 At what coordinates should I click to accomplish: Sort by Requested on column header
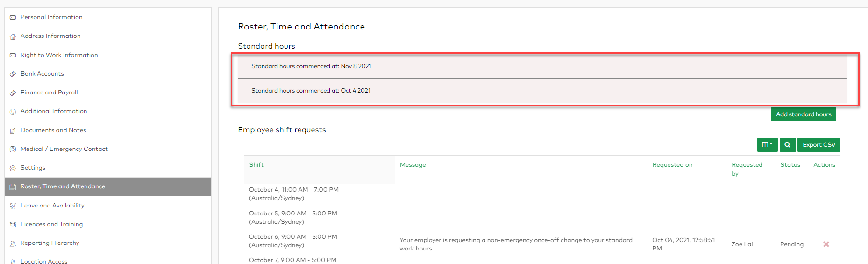point(672,165)
